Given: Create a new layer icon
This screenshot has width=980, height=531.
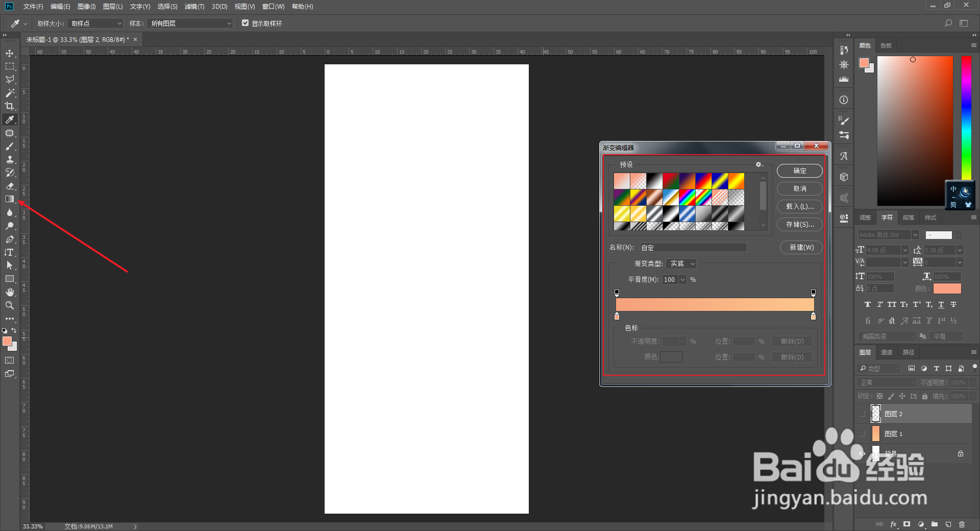Looking at the screenshot, I should pyautogui.click(x=948, y=524).
